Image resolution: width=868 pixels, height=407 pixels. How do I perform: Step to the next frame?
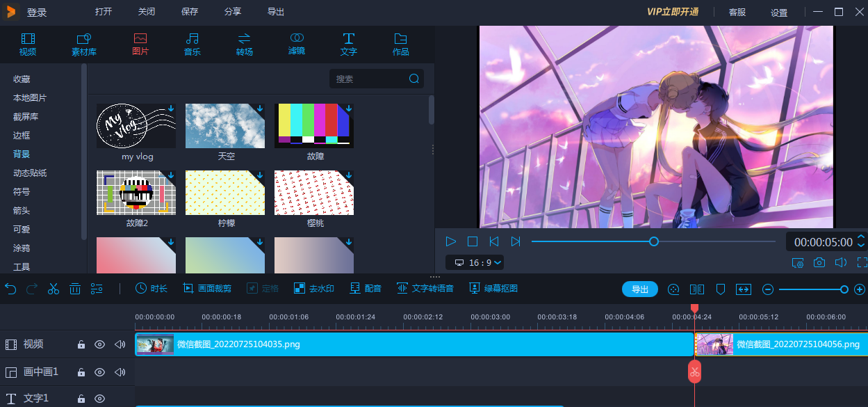tap(516, 241)
